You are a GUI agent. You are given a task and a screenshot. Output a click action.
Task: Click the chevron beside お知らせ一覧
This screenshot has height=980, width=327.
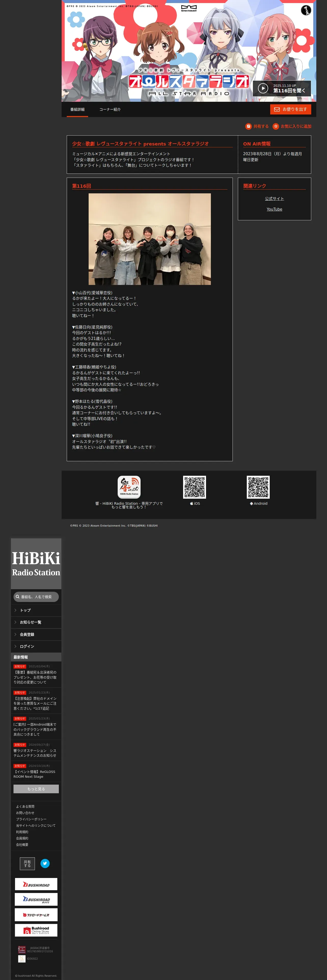point(15,622)
